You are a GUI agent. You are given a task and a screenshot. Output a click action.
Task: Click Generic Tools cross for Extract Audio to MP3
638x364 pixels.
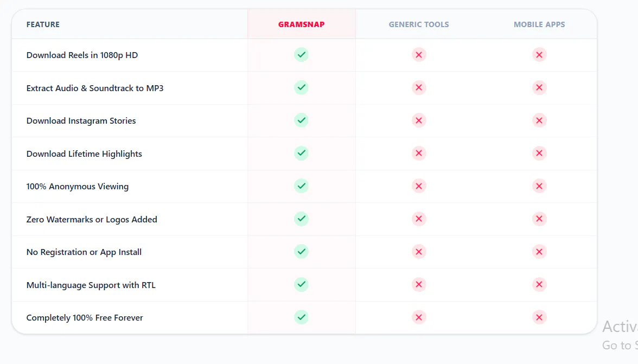[x=419, y=87]
